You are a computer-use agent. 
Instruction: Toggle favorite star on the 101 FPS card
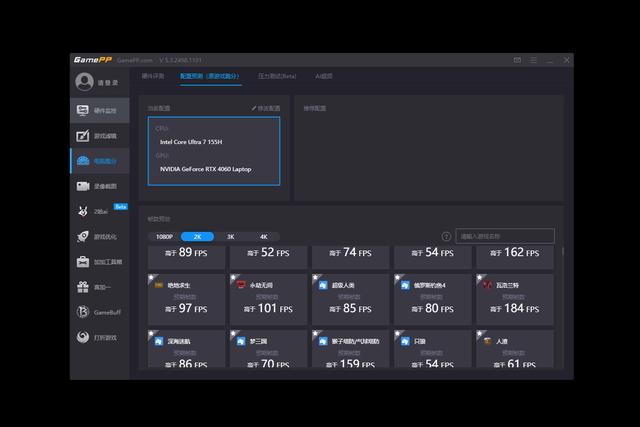[x=233, y=278]
